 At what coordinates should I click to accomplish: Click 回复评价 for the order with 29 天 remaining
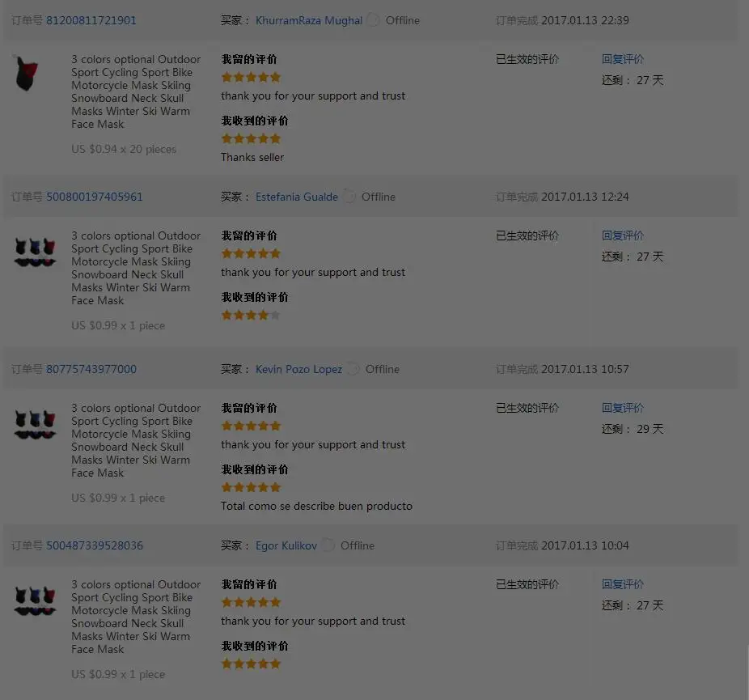[x=623, y=408]
